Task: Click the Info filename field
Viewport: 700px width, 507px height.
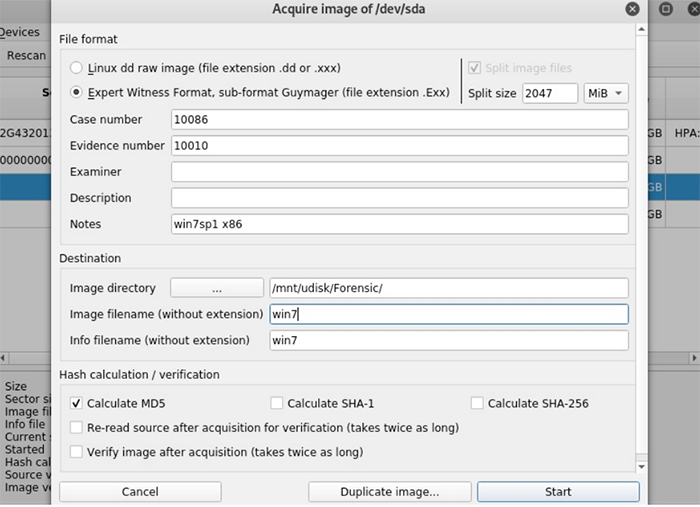Action: coord(449,340)
